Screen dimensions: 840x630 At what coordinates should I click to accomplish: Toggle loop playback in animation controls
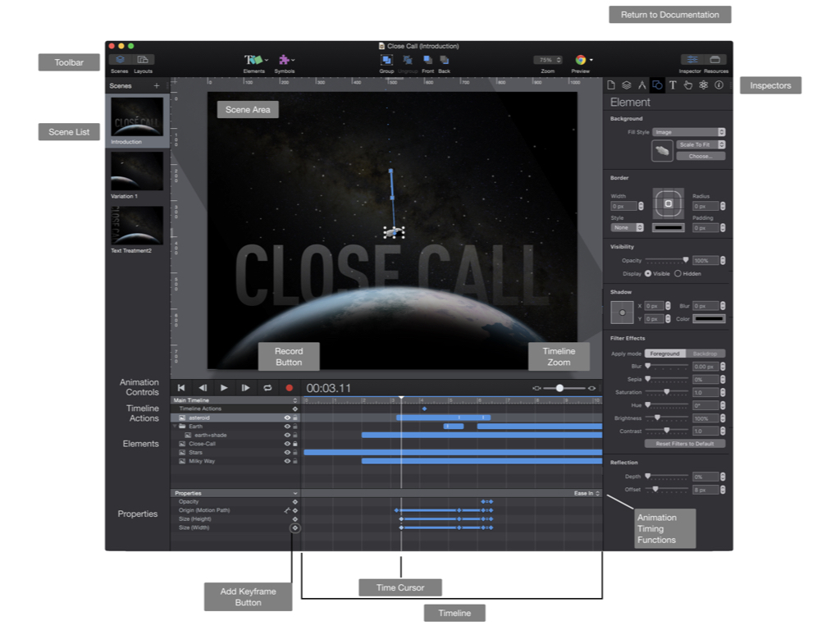[267, 388]
